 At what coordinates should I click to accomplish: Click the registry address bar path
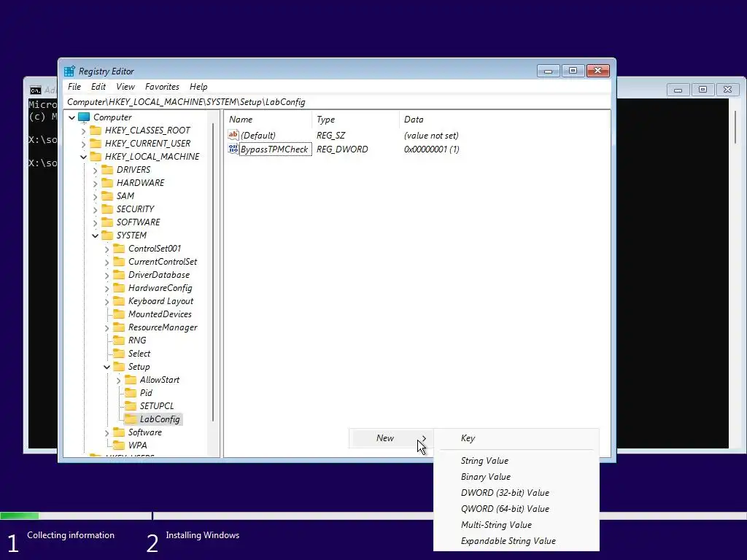tap(338, 102)
